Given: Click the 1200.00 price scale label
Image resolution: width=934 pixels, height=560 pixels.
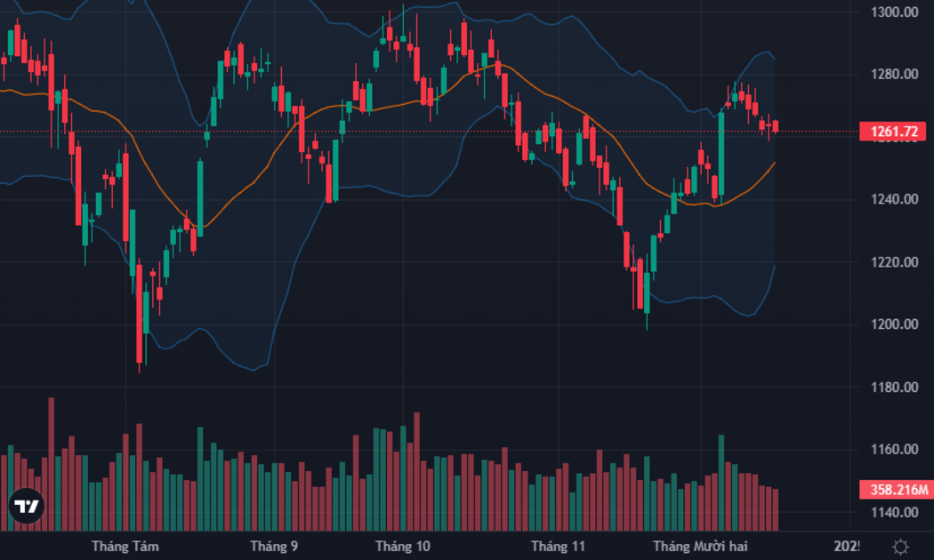Looking at the screenshot, I should tap(894, 324).
